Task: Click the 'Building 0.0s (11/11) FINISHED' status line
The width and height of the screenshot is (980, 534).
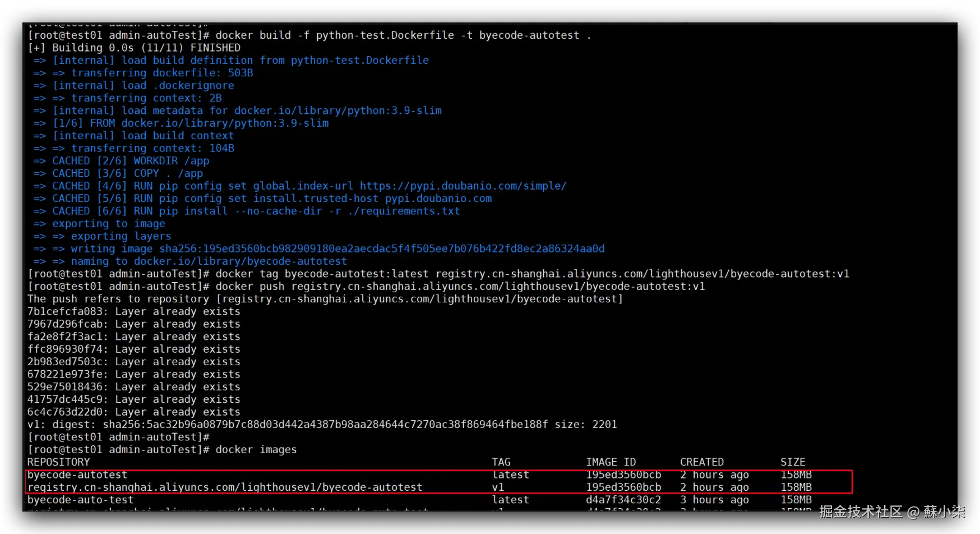Action: [x=134, y=48]
